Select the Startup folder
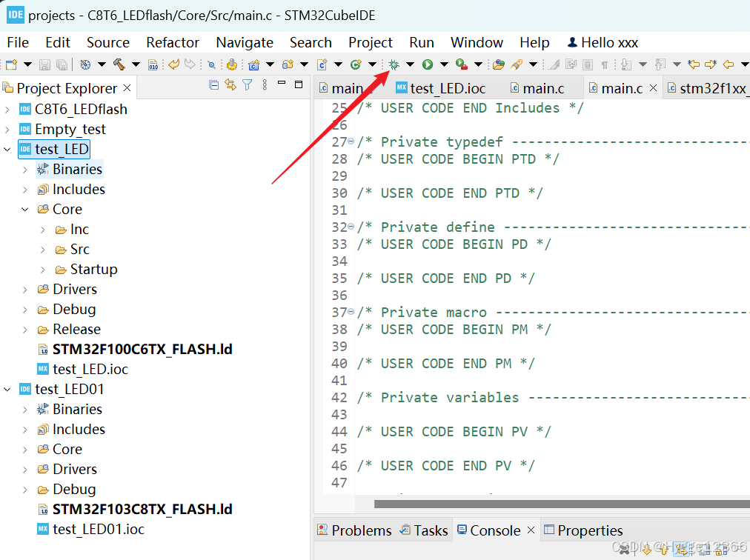Screen dimensions: 750x560 tap(93, 269)
